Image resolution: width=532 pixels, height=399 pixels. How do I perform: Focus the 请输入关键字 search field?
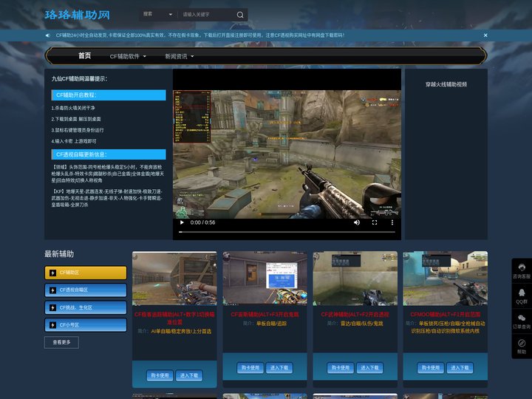pyautogui.click(x=207, y=15)
